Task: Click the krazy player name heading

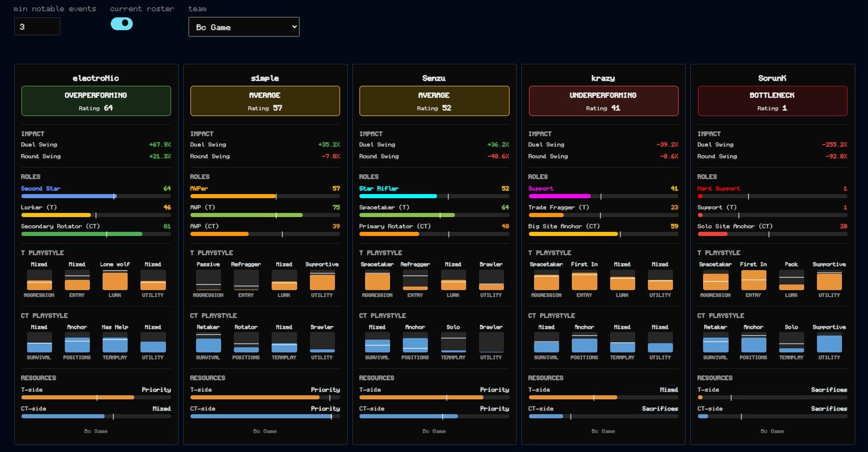Action: [x=603, y=78]
